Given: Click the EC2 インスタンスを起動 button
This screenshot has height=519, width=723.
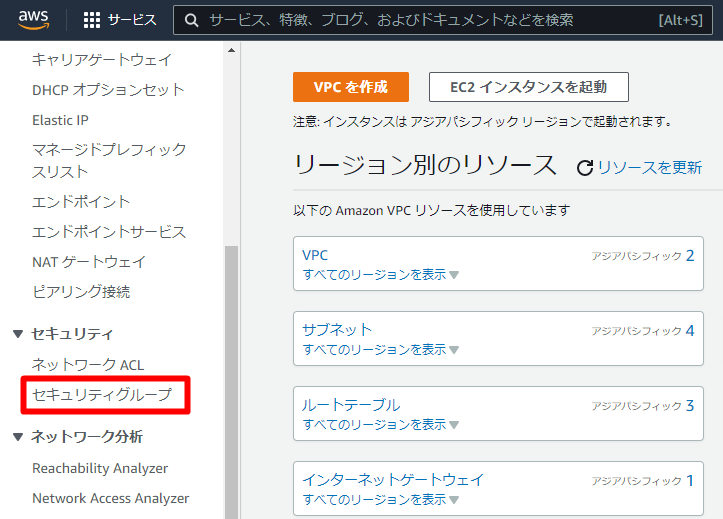Looking at the screenshot, I should [x=528, y=87].
